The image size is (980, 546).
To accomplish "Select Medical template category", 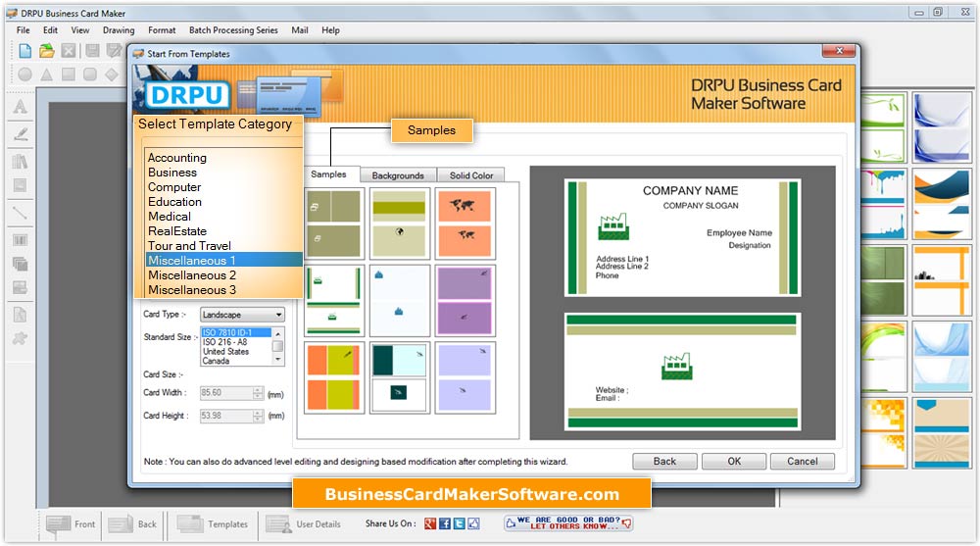I will [170, 217].
